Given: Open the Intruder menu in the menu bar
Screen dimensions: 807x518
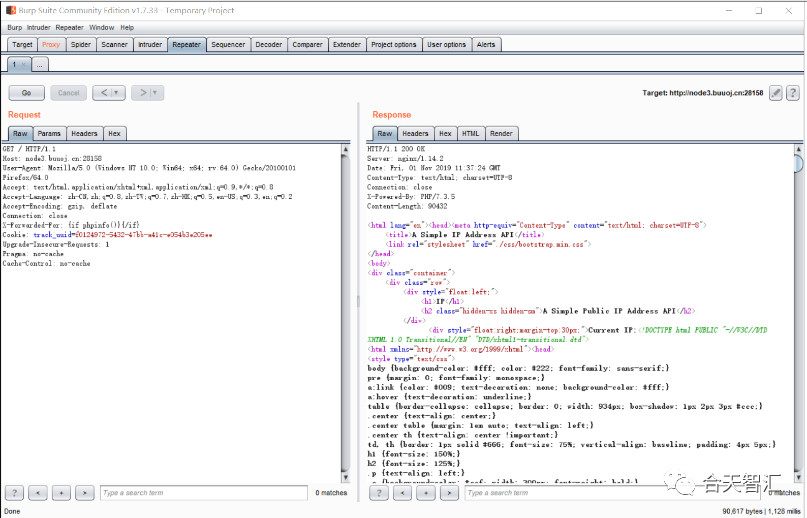Looking at the screenshot, I should tap(39, 27).
